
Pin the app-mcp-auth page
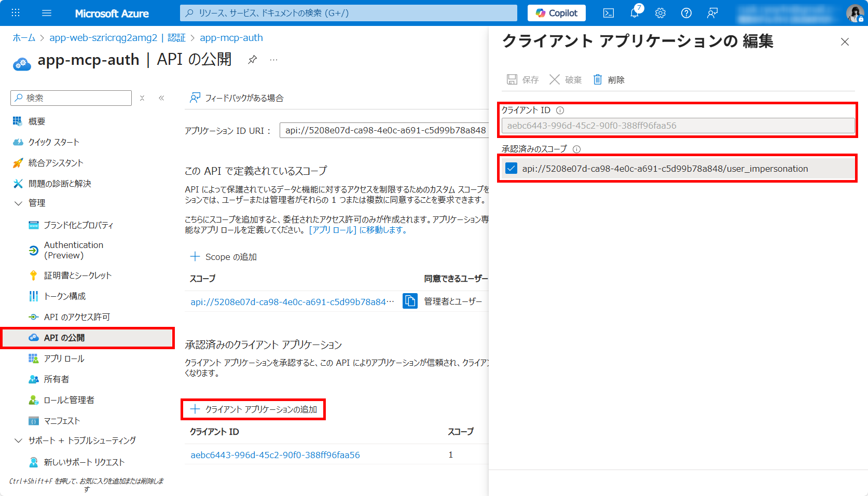[252, 60]
